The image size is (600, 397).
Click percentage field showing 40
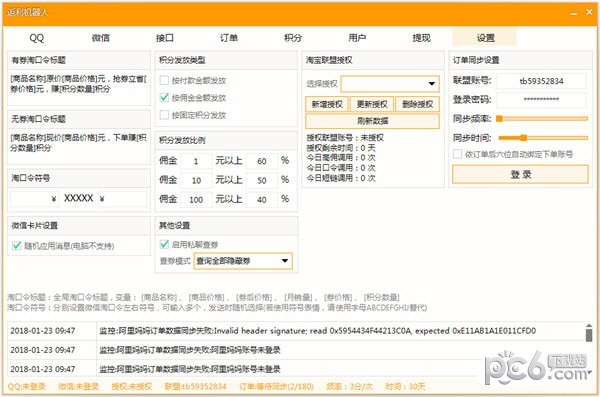pos(262,199)
